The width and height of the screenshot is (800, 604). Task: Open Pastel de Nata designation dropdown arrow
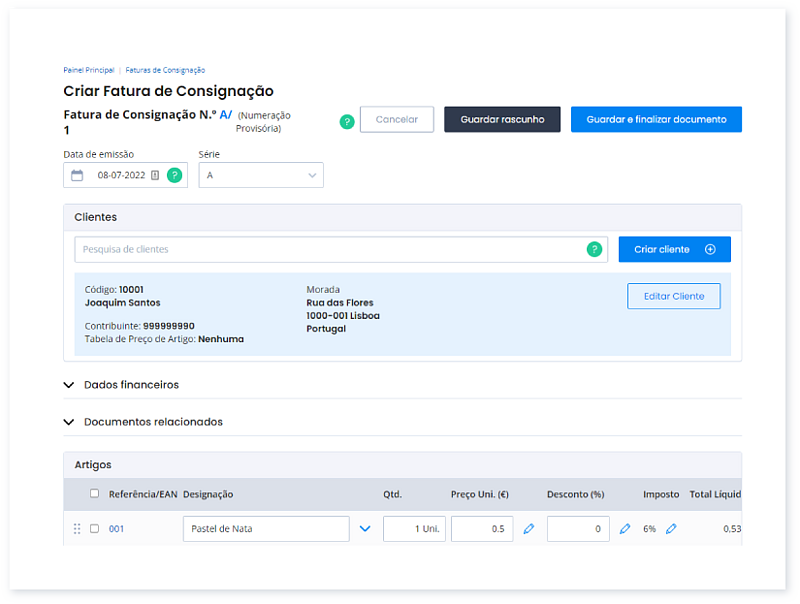click(x=364, y=529)
